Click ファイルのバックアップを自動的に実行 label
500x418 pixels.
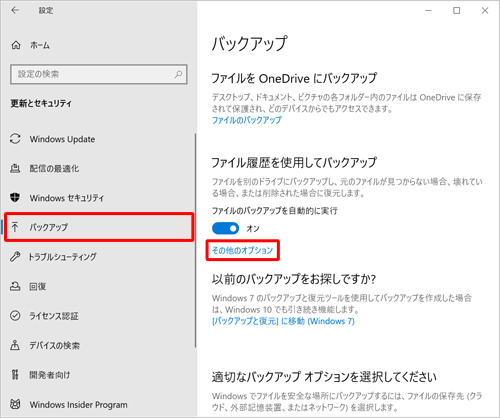point(275,211)
